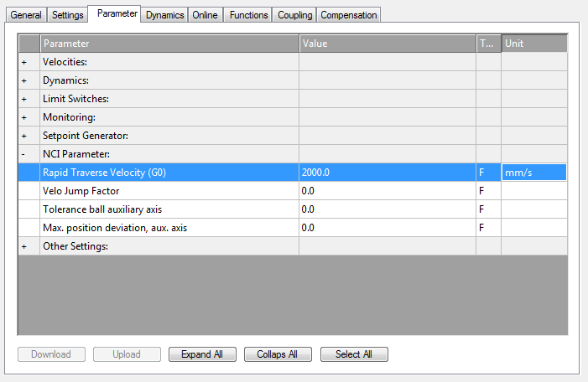The height and width of the screenshot is (382, 588).
Task: Click type F in Rapid Traverse Velocity row
Action: tap(481, 173)
